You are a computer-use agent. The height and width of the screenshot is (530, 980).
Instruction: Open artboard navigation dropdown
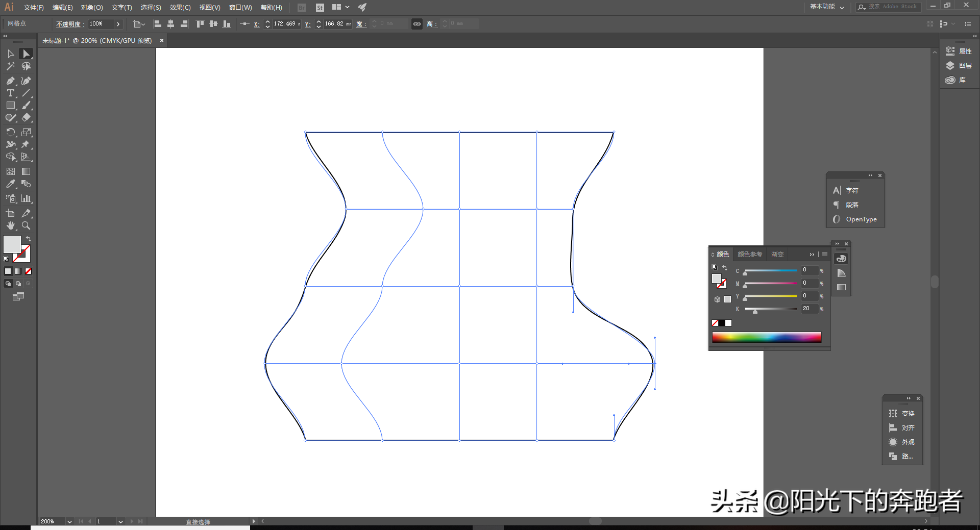click(x=120, y=522)
